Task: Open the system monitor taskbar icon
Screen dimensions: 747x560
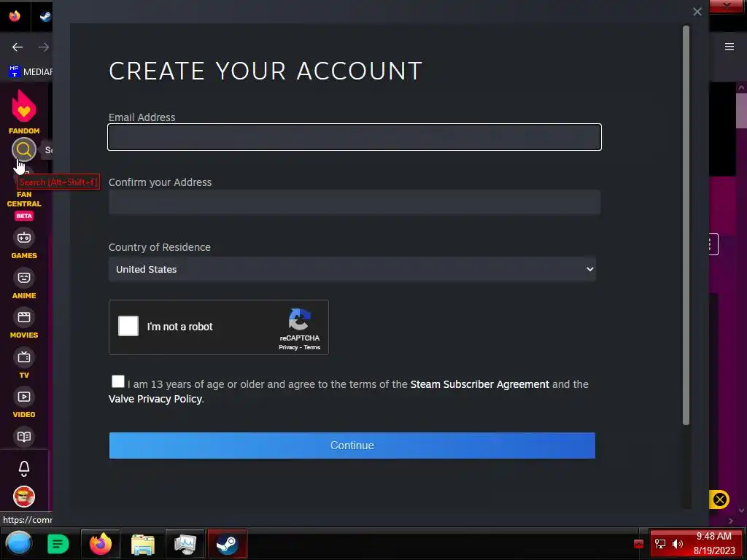Action: (185, 544)
